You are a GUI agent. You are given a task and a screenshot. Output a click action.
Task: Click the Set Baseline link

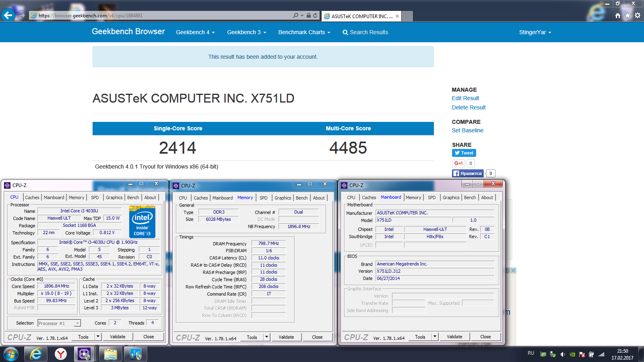tap(467, 130)
